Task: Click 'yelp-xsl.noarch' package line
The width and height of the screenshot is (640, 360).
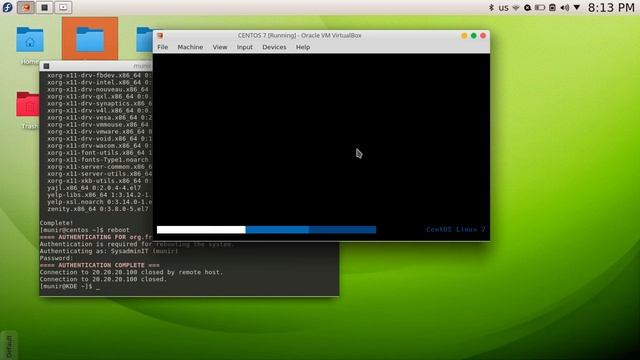Action: tap(99, 202)
